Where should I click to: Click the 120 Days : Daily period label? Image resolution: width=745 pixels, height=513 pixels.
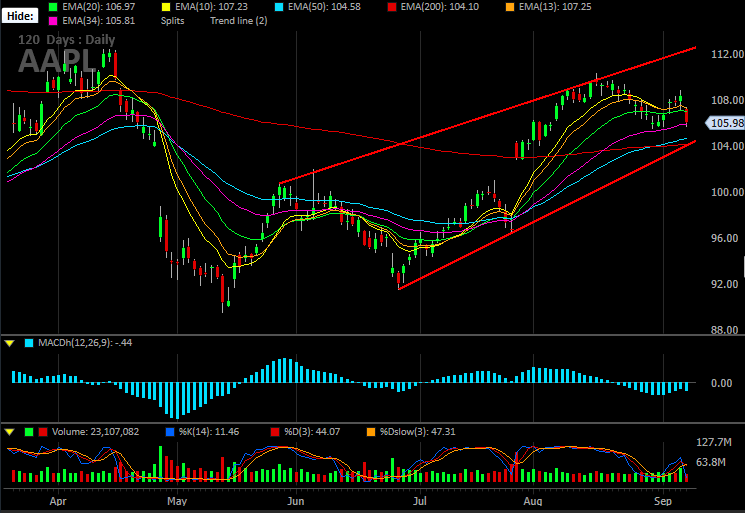pyautogui.click(x=67, y=39)
